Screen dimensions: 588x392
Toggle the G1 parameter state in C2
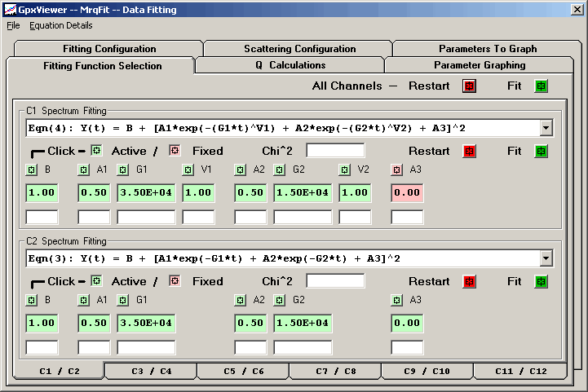pos(122,300)
